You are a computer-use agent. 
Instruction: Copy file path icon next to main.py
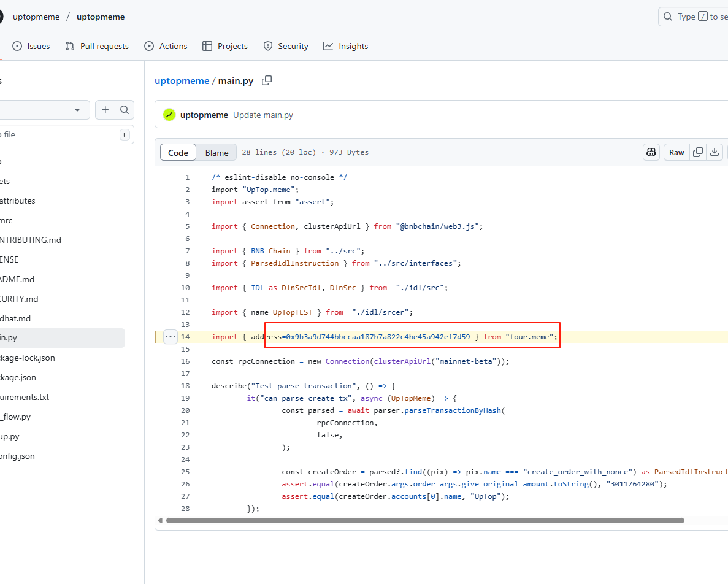(x=267, y=81)
